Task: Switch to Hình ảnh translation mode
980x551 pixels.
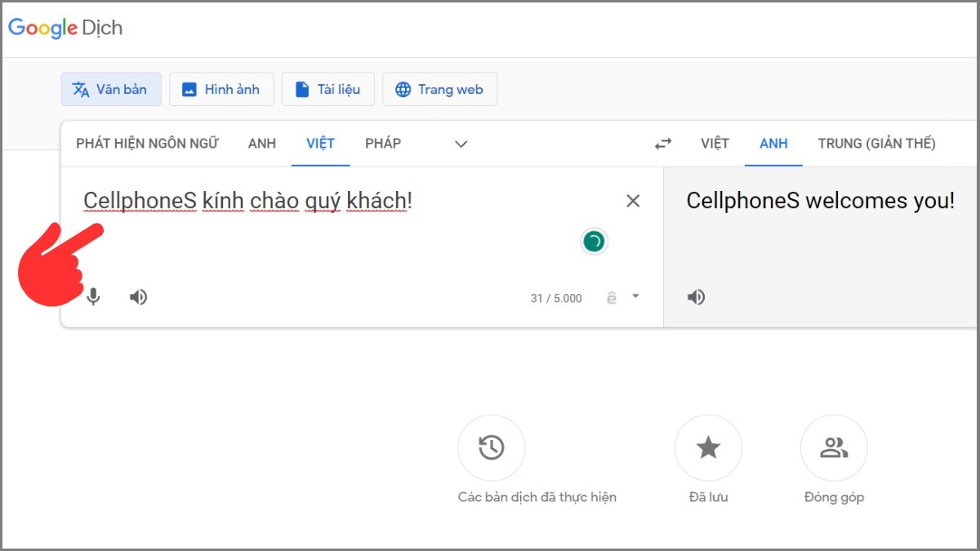Action: pos(221,90)
